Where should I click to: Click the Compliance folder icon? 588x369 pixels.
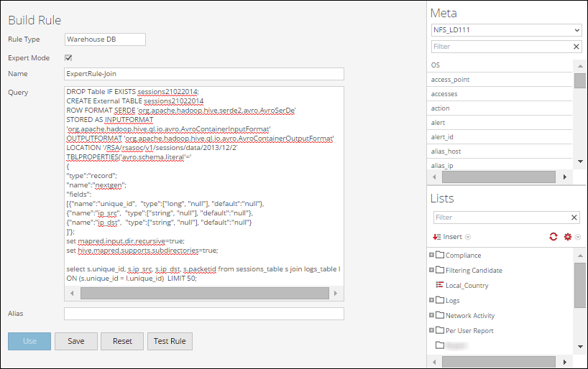coord(440,255)
